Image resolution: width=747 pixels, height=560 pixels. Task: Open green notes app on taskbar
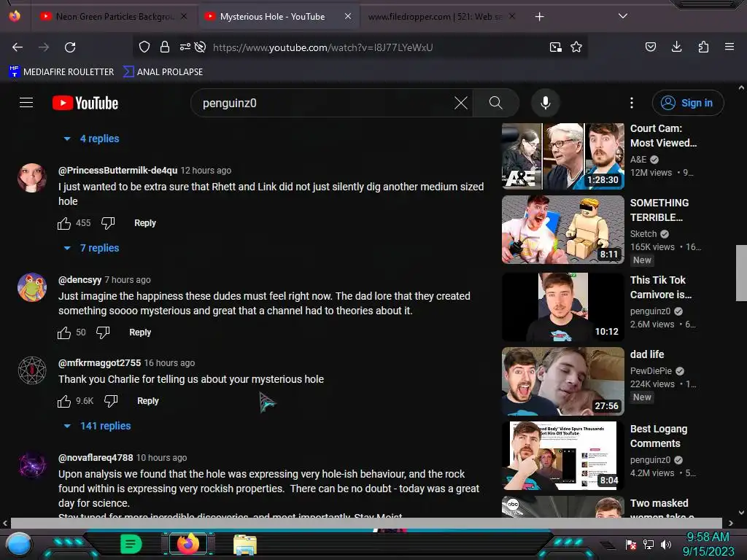(131, 544)
